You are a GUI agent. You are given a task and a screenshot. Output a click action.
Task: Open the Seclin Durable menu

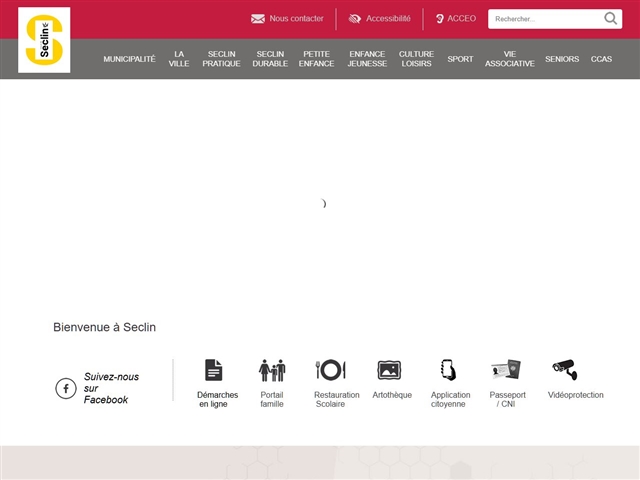coord(270,59)
